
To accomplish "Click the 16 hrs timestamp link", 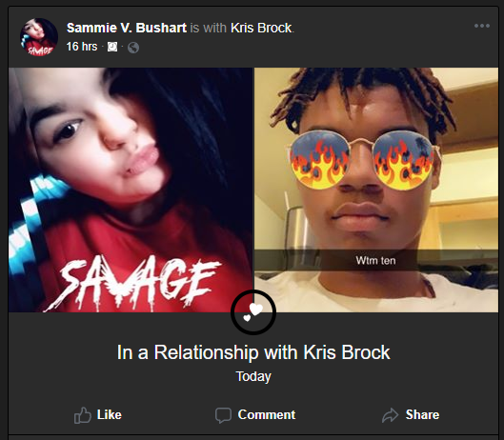I will point(82,47).
